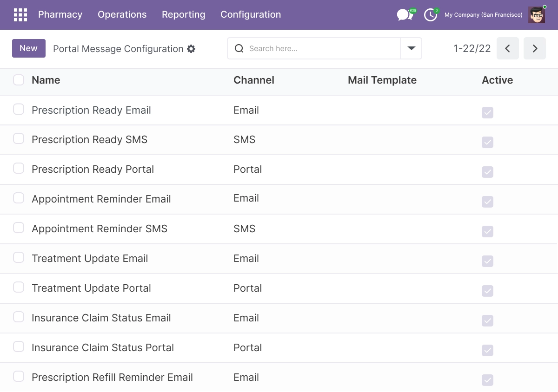Open Insurance Claim Status Portal record
Image resolution: width=558 pixels, height=392 pixels.
[x=103, y=347]
